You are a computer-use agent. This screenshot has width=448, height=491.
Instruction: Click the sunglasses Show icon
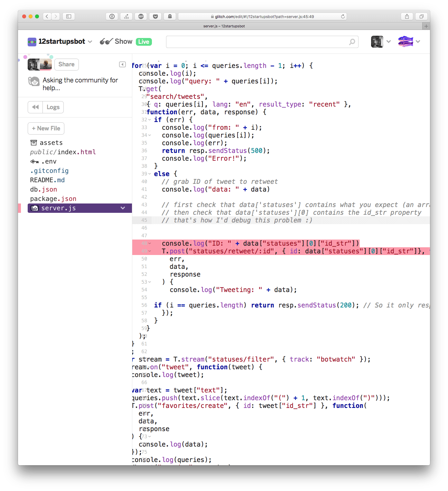pyautogui.click(x=106, y=42)
